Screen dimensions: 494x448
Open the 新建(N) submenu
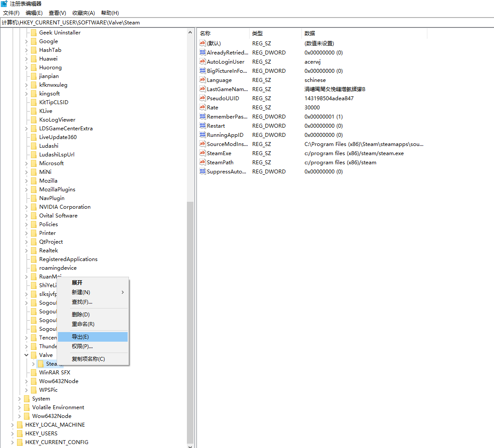tap(93, 292)
